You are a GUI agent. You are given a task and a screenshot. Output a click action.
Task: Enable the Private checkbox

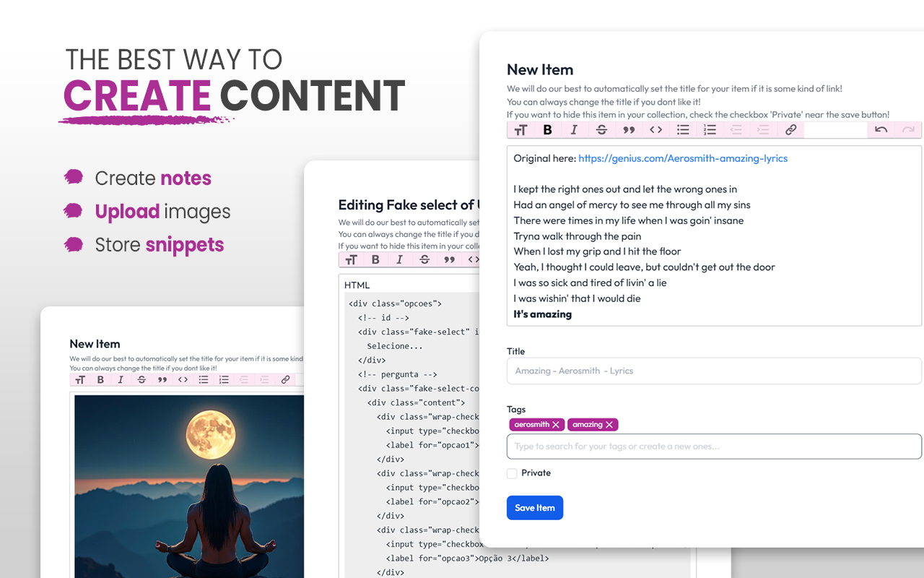coord(512,473)
